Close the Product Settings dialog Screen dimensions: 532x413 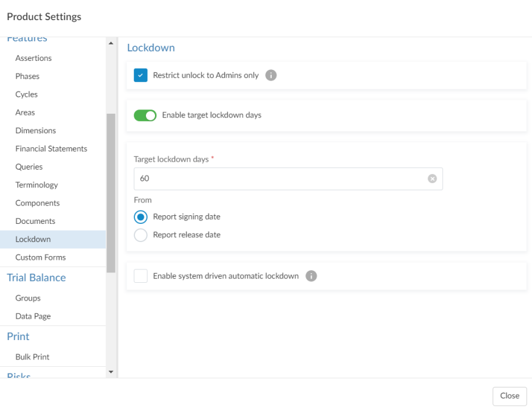[510, 396]
